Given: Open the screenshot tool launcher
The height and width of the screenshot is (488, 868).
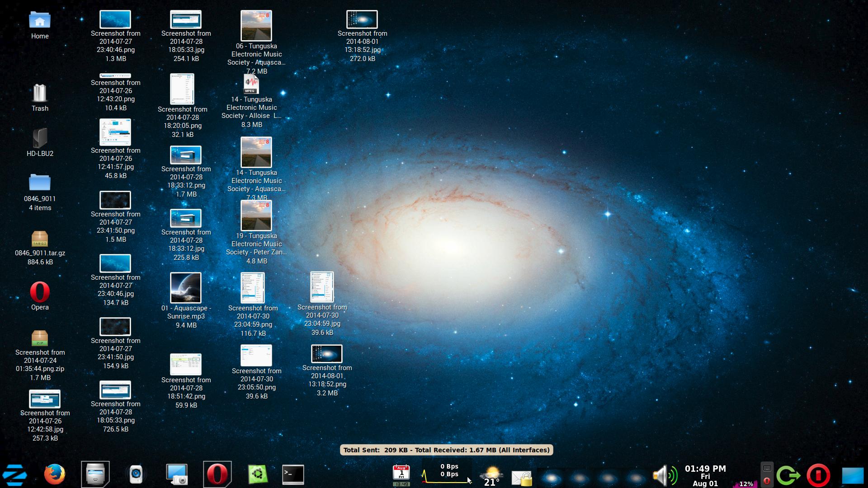Looking at the screenshot, I should 177,474.
